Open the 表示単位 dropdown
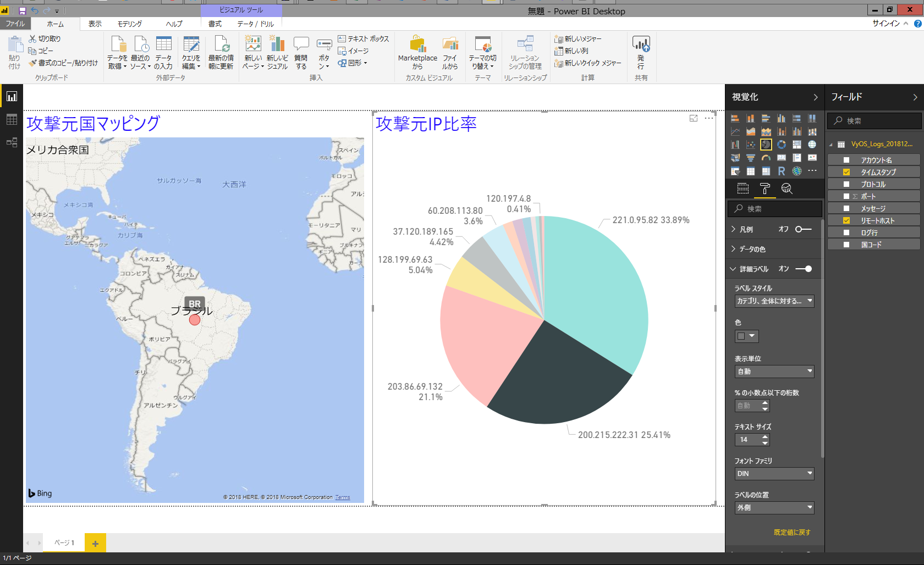The width and height of the screenshot is (924, 565). (x=774, y=372)
